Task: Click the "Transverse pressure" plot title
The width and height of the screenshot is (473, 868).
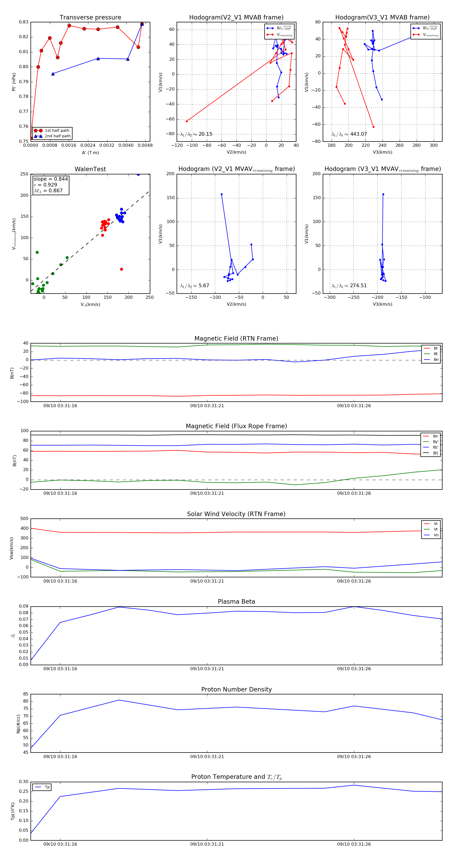Action: pos(90,18)
